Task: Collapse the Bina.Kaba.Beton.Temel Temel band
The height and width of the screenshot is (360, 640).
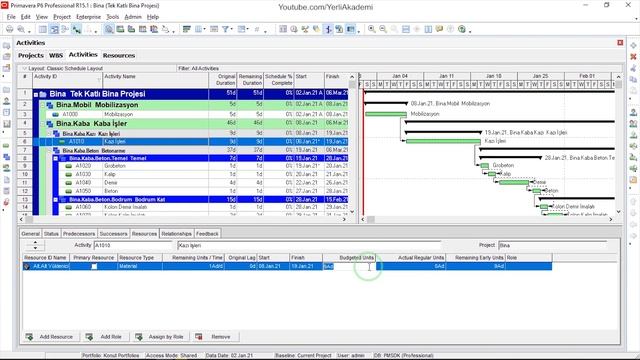Action: (56, 158)
